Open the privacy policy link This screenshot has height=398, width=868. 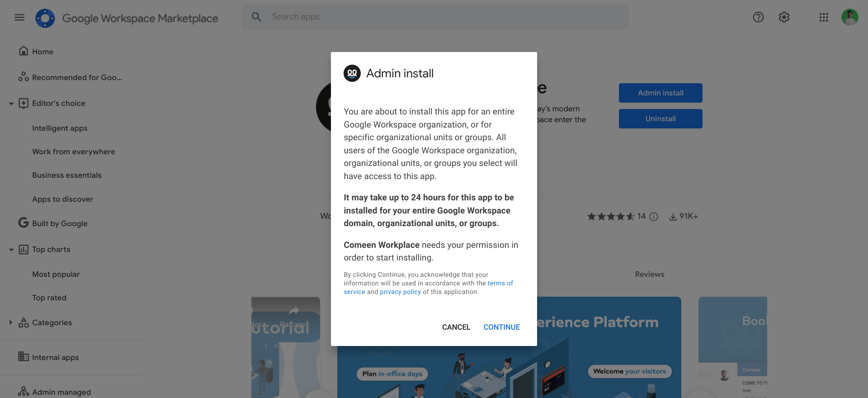400,292
